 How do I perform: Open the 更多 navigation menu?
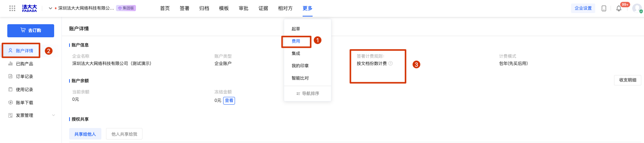pos(307,8)
